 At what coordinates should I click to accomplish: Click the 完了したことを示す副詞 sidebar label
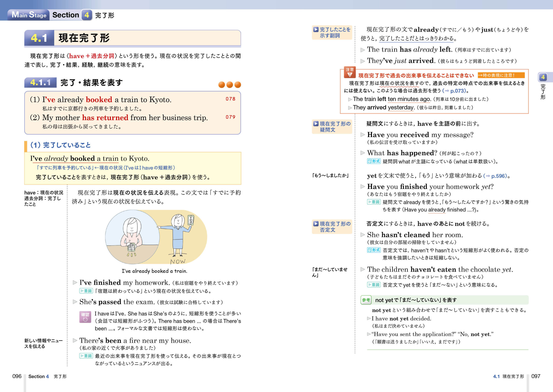pyautogui.click(x=332, y=32)
